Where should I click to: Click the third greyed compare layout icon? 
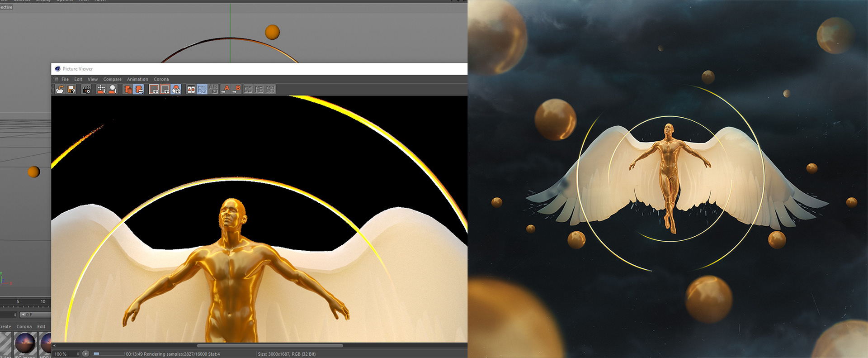coord(270,90)
